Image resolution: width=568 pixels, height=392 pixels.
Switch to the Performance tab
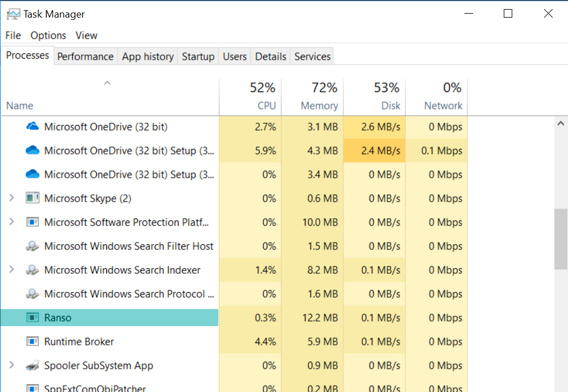(85, 56)
